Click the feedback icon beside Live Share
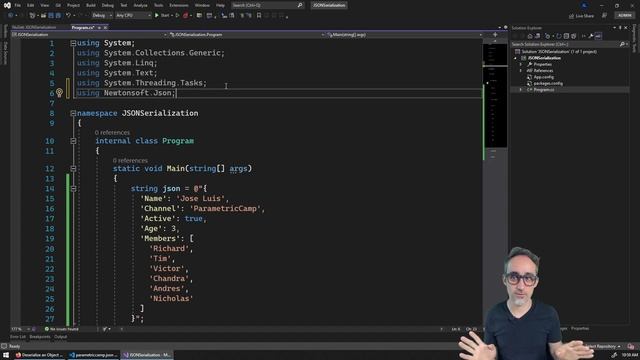Viewport: 640px width, 360px height. point(604,16)
